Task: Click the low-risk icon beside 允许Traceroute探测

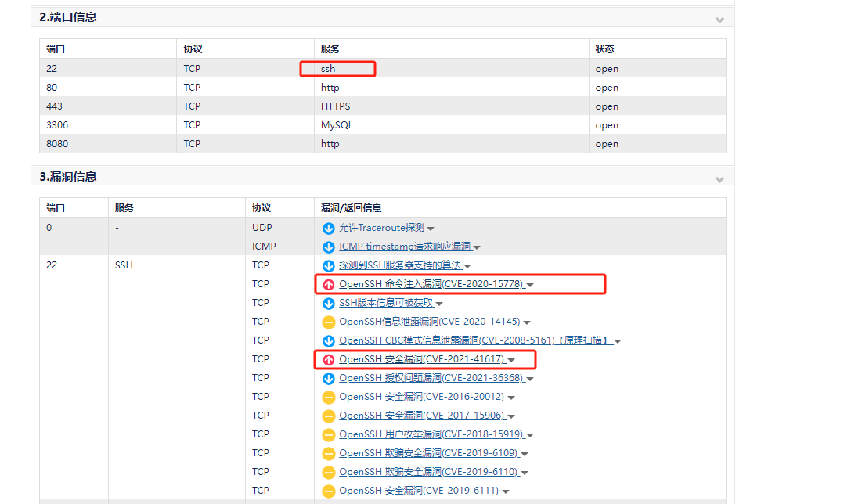Action: (x=328, y=229)
